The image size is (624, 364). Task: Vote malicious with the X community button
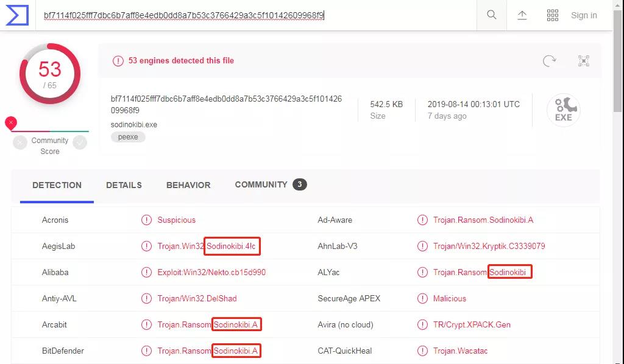[x=20, y=142]
